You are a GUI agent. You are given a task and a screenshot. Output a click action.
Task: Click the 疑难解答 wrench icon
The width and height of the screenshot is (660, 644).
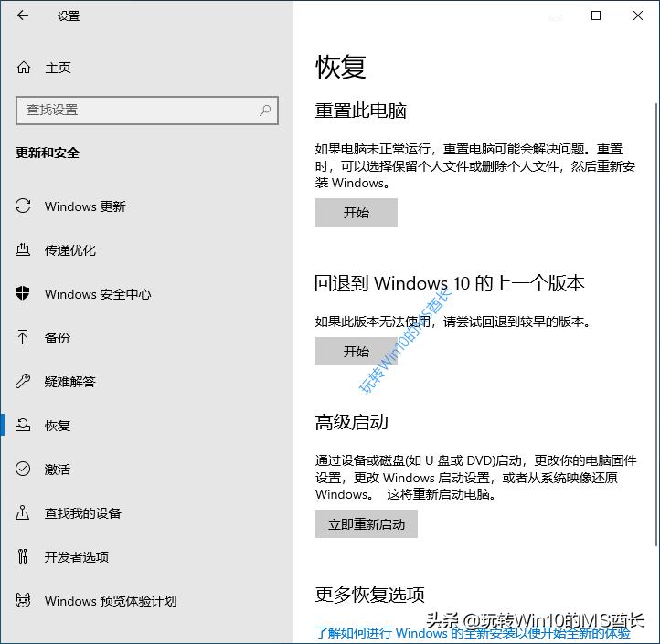click(x=23, y=381)
